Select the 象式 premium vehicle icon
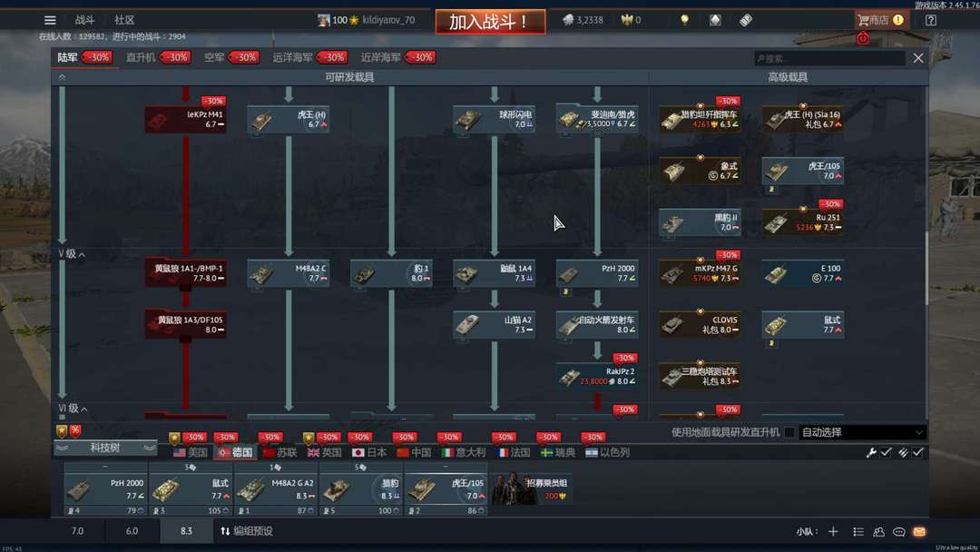 [x=700, y=170]
